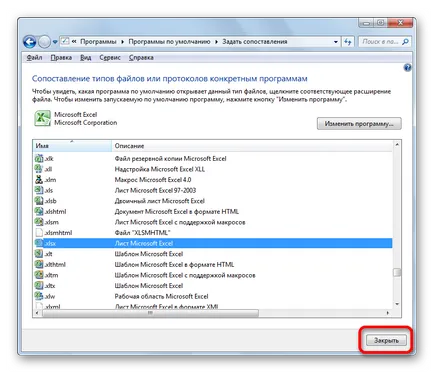Open the Сервис menu
The height and width of the screenshot is (373, 434).
[110, 58]
